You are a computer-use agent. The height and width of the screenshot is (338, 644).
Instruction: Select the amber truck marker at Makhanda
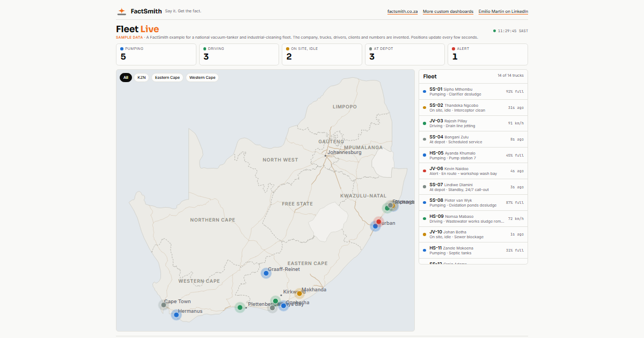coord(299,293)
